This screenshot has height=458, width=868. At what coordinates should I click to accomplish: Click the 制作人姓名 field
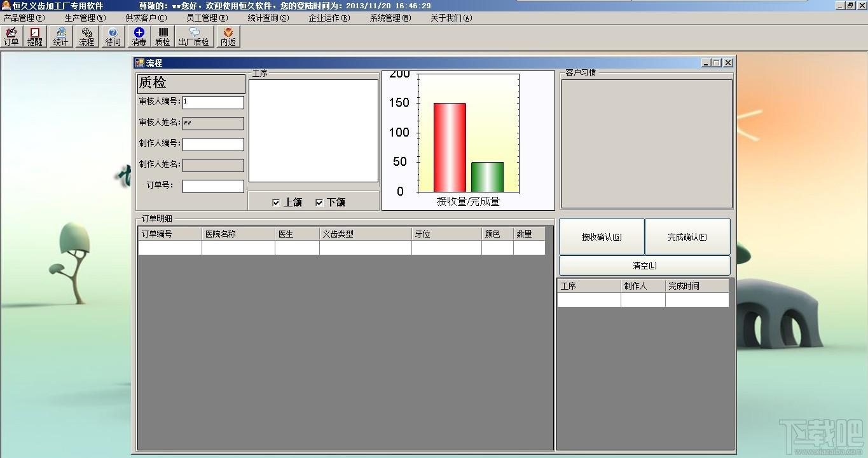(x=213, y=165)
